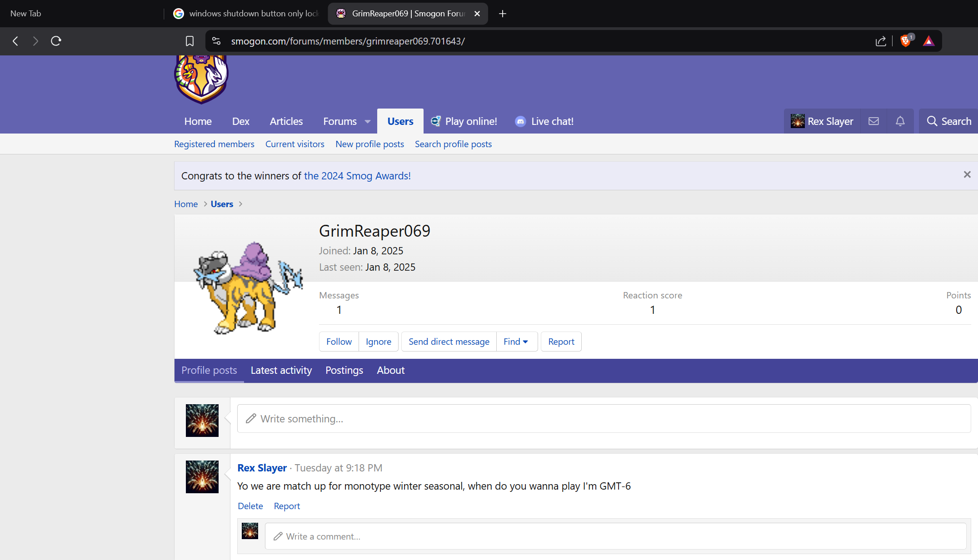Click the share icon in the address bar
The width and height of the screenshot is (978, 560).
(881, 41)
